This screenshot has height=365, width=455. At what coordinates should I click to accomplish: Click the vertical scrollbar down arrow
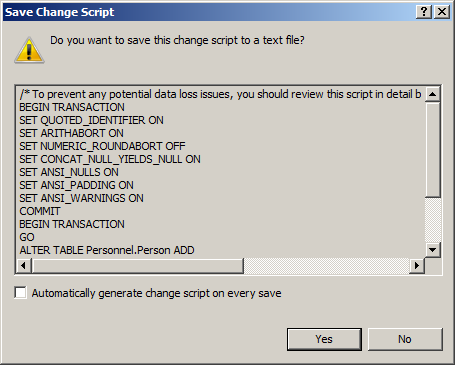[433, 249]
